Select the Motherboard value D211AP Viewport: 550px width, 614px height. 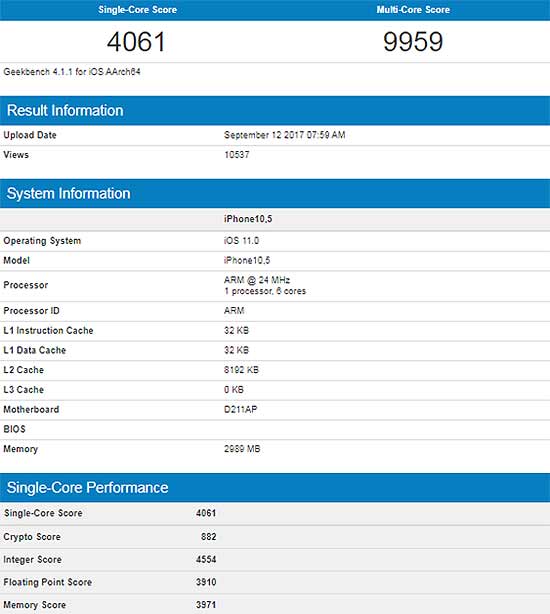pos(240,410)
